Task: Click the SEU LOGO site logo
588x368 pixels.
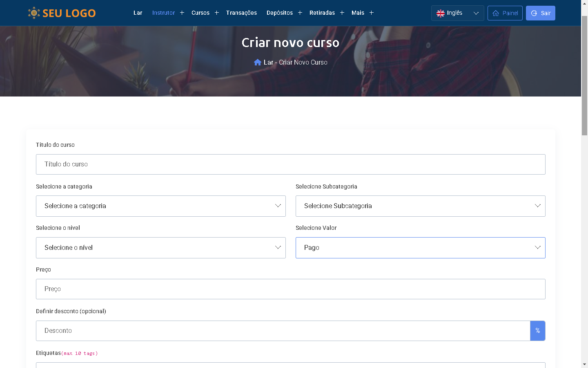Action: tap(62, 13)
